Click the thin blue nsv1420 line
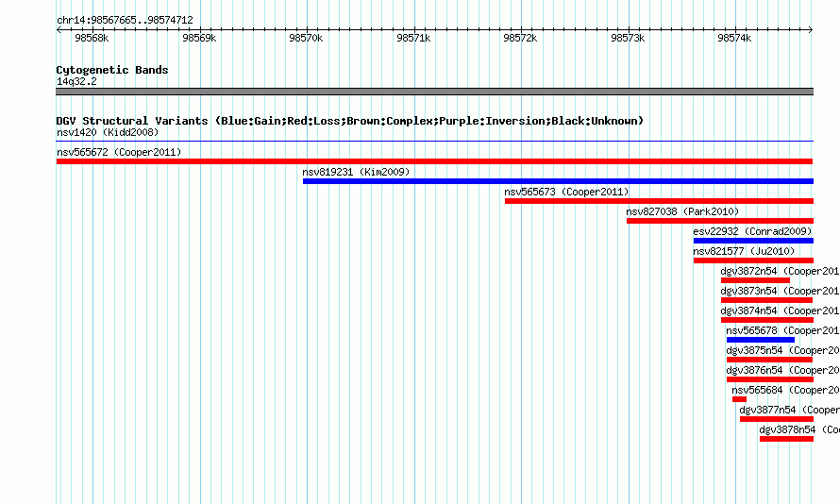The image size is (840, 504). tap(434, 142)
